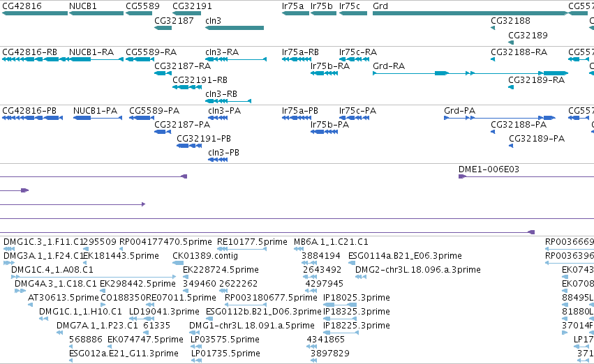
Task: Click the CG32191-RB transcript label
Action: click(200, 80)
